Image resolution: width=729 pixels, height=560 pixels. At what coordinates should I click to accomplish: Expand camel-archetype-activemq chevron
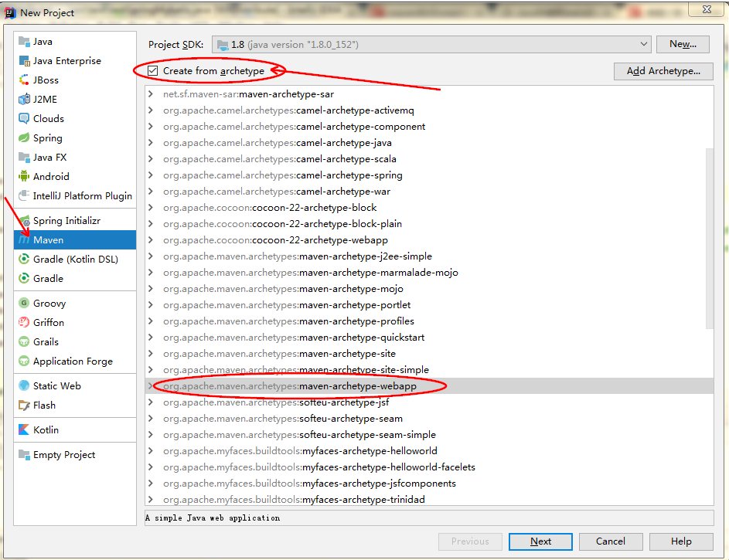(x=151, y=110)
